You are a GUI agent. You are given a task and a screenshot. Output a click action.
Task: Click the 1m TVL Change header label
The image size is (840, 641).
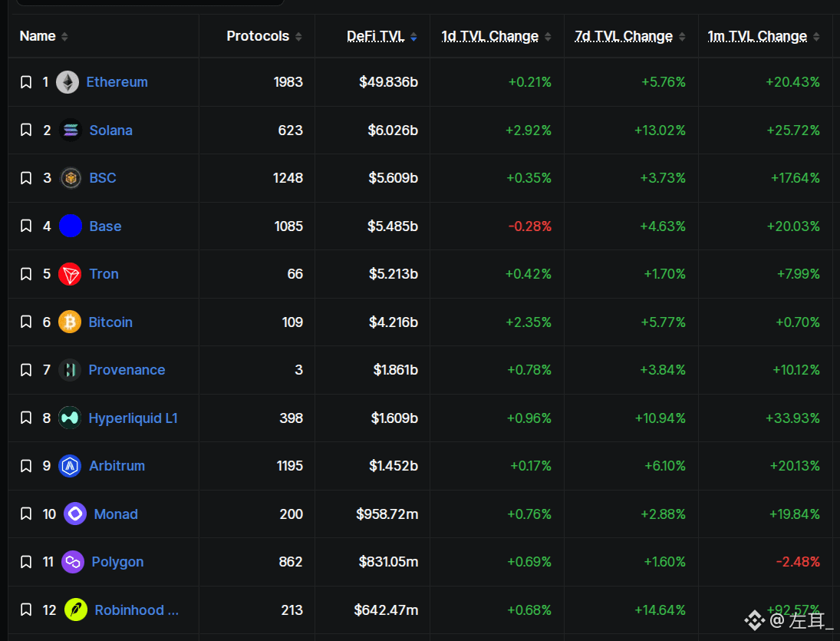tap(757, 36)
